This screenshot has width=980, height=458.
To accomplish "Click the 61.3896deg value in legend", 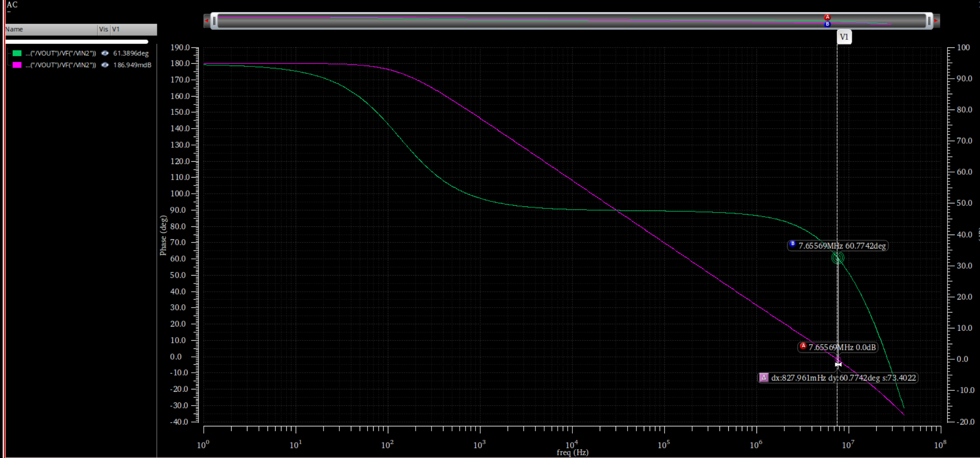I will pyautogui.click(x=131, y=53).
